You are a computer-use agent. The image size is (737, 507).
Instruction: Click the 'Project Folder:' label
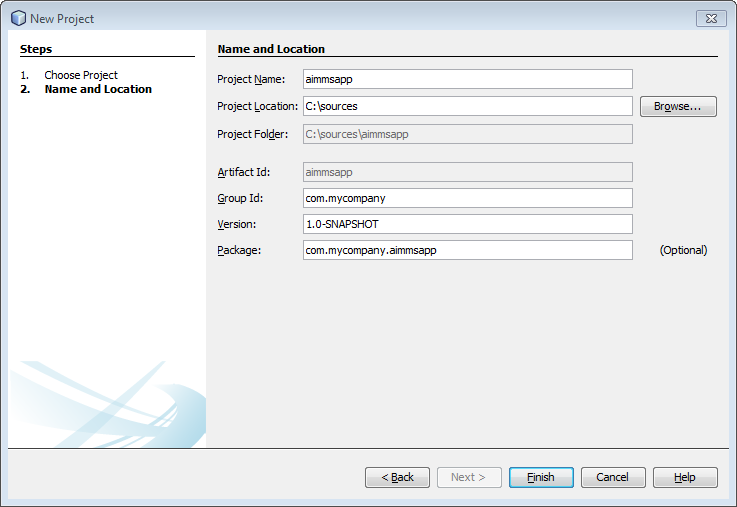[x=252, y=134]
